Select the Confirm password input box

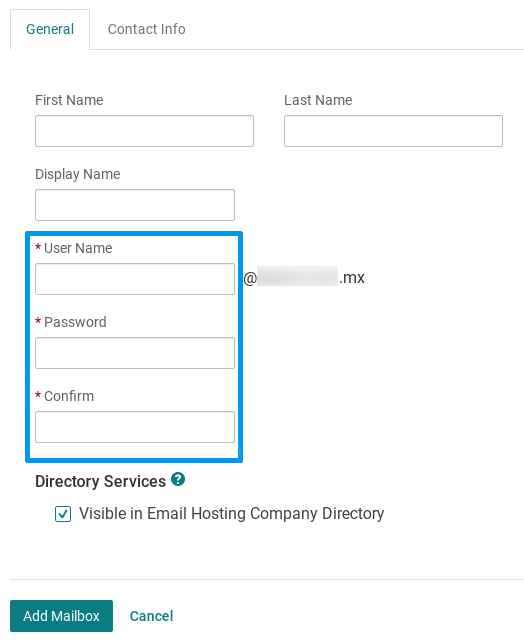[x=135, y=427]
